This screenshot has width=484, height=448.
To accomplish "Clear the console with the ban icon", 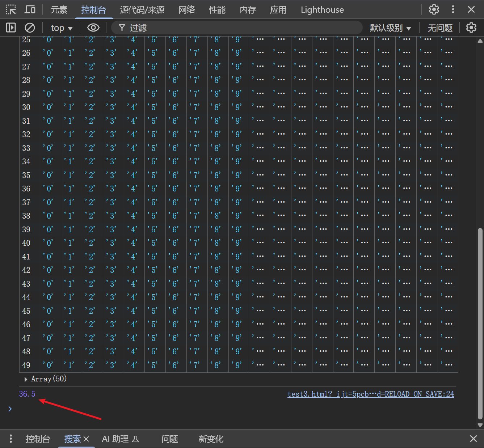I will [x=30, y=28].
